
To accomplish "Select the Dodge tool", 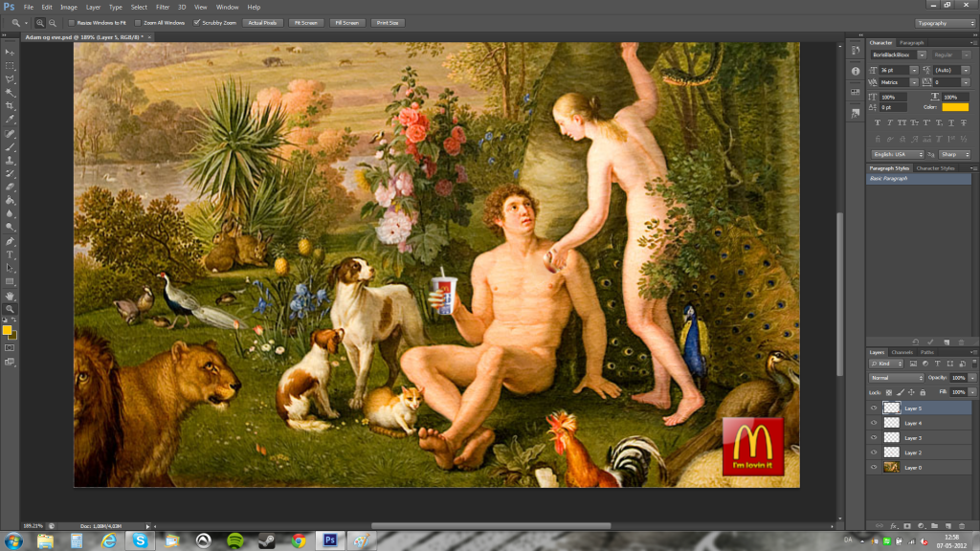I will click(10, 228).
